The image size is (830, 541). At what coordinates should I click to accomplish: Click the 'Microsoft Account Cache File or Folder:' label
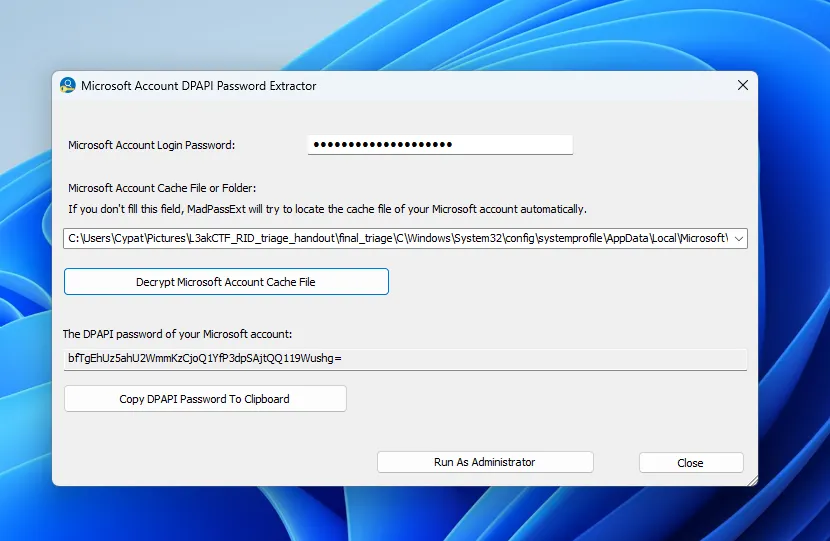[162, 188]
